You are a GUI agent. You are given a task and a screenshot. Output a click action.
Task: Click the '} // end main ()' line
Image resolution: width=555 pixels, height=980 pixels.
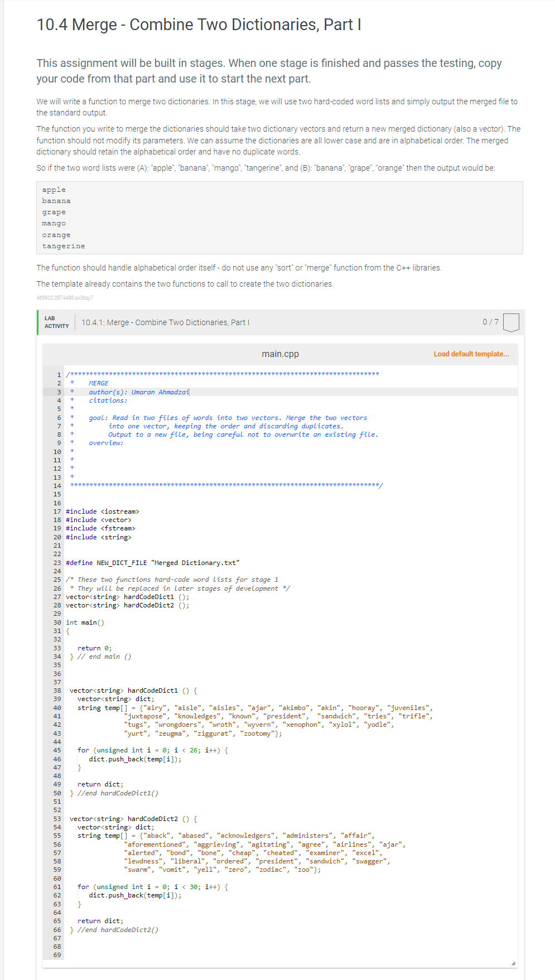pos(100,656)
